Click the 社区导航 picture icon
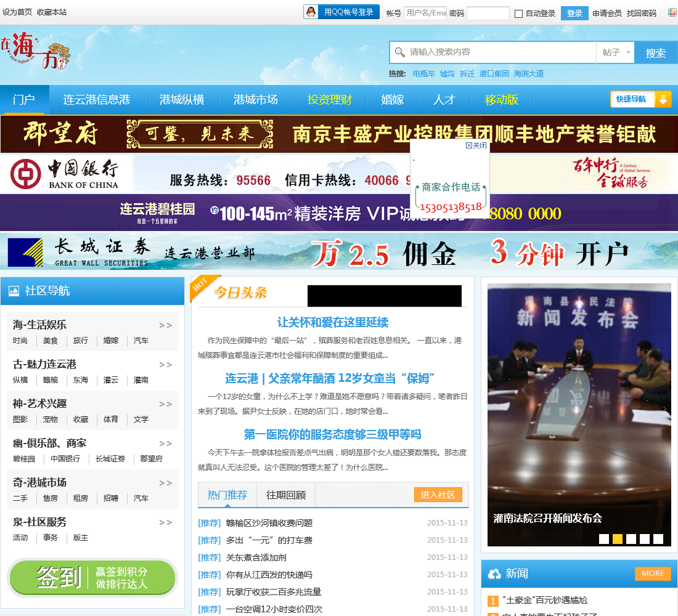This screenshot has height=616, width=678. click(x=14, y=291)
